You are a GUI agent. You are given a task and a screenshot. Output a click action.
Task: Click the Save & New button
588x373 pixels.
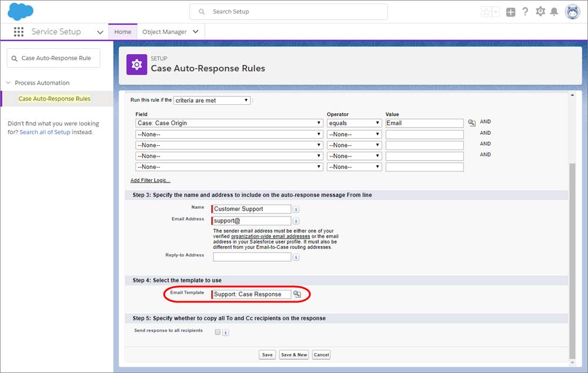point(294,355)
